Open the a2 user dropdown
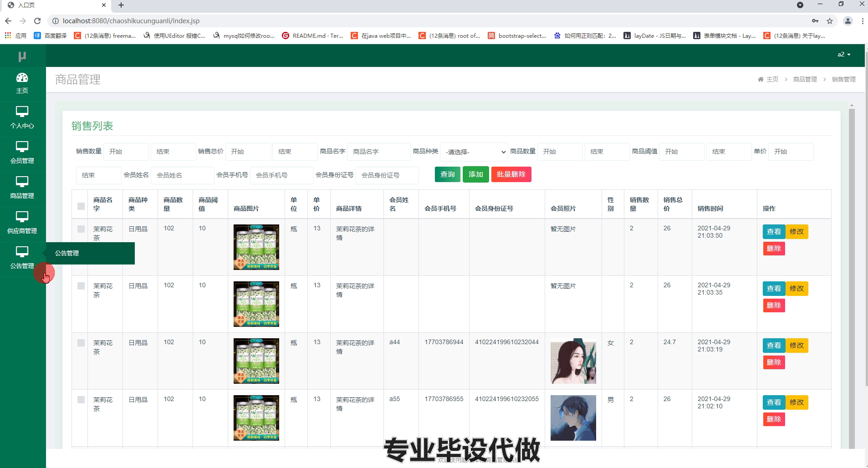This screenshot has width=868, height=468. click(x=844, y=55)
